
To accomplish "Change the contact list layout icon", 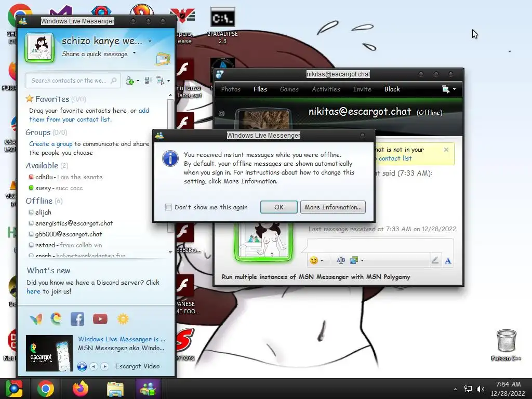I will [148, 81].
